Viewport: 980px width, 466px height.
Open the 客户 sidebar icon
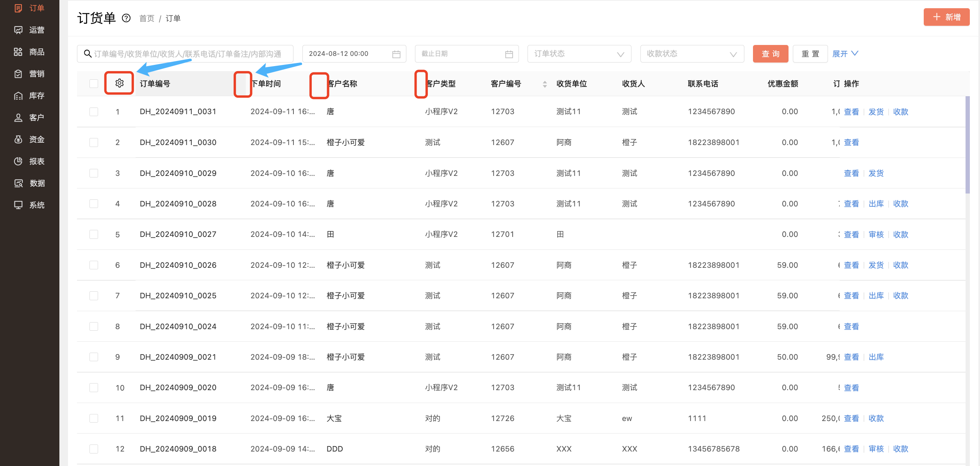coord(18,118)
